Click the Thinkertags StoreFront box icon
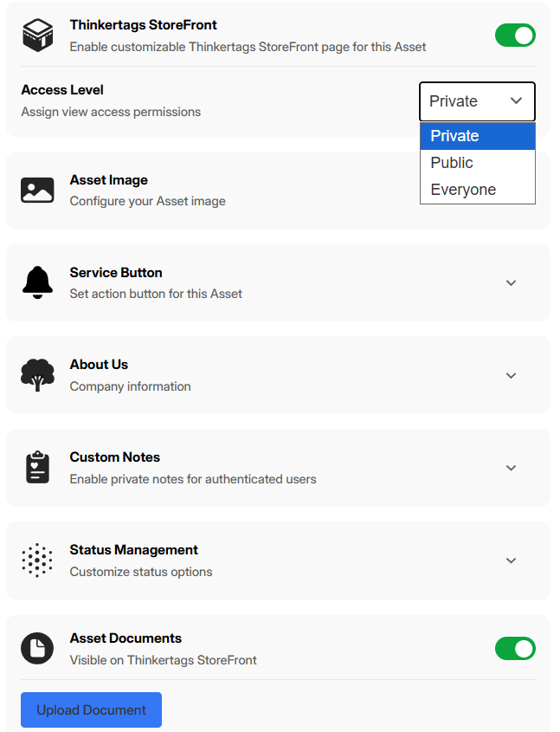Viewport: 560px width, 732px height. click(37, 35)
